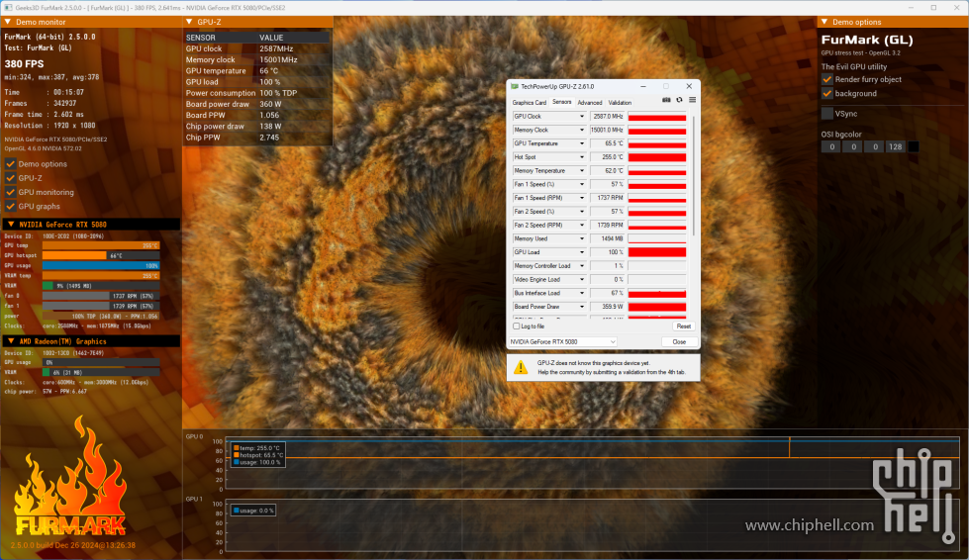
Task: Close the GPU-Z window with X
Action: (x=689, y=86)
